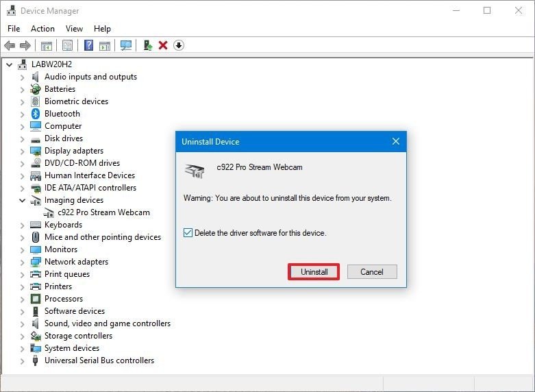Click the webcam icon in tree
Image resolution: width=535 pixels, height=392 pixels.
49,212
